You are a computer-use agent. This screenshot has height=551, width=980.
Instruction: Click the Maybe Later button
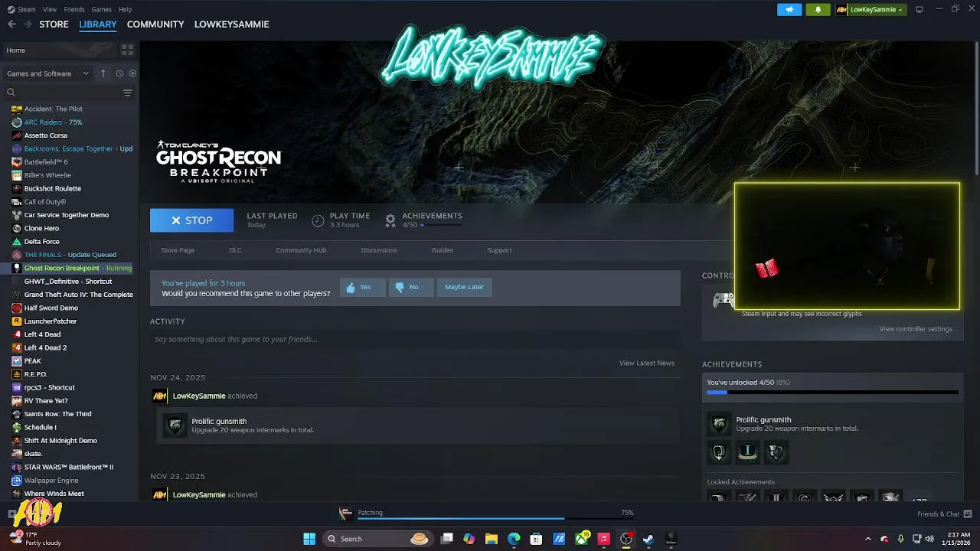coord(464,287)
